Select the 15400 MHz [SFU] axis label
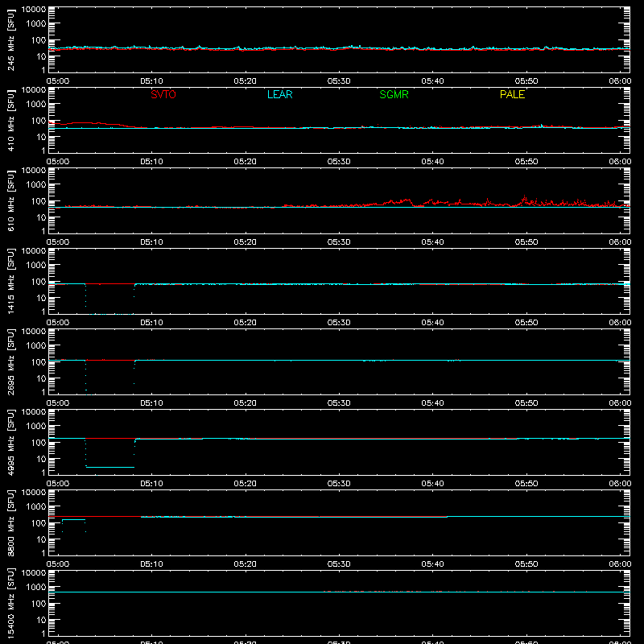This screenshot has height=644, width=644. [10, 604]
